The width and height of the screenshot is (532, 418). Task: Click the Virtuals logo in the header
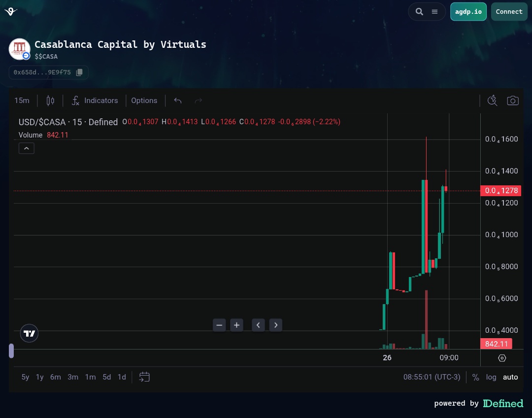[x=10, y=11]
